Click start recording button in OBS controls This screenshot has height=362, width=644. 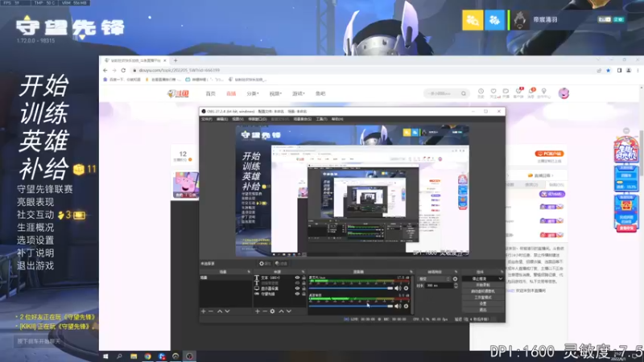[482, 285]
